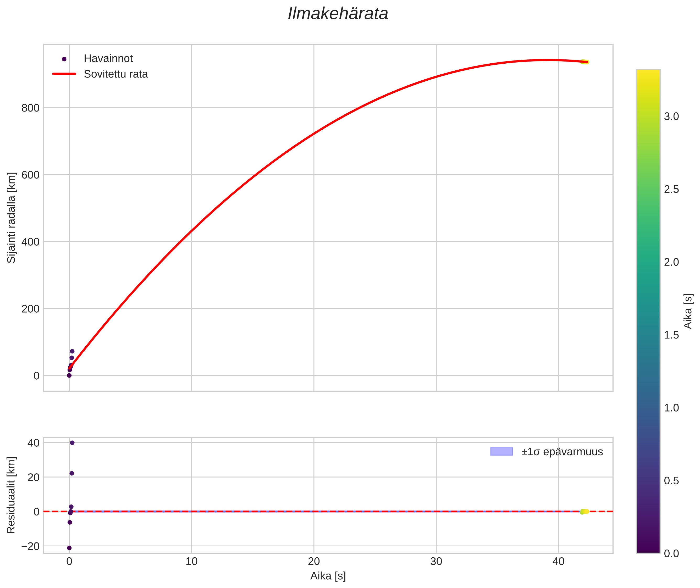The width and height of the screenshot is (700, 588).
Task: Click the residual tick label −20
Action: 30,546
